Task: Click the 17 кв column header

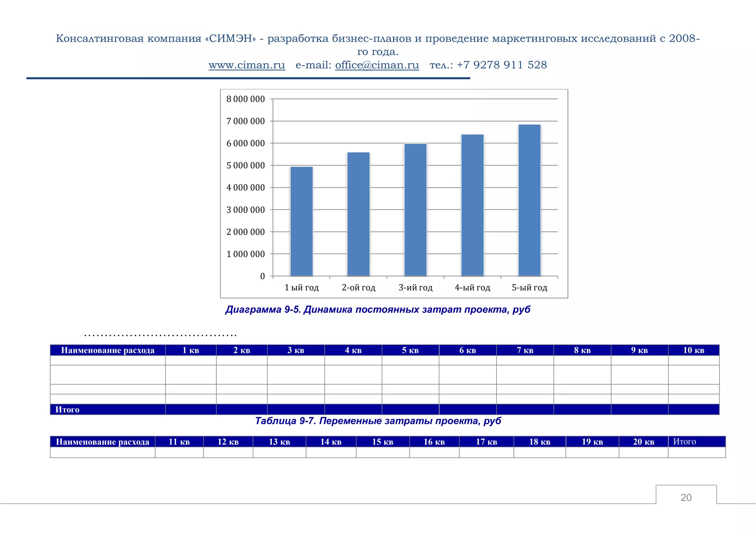Action: point(487,442)
